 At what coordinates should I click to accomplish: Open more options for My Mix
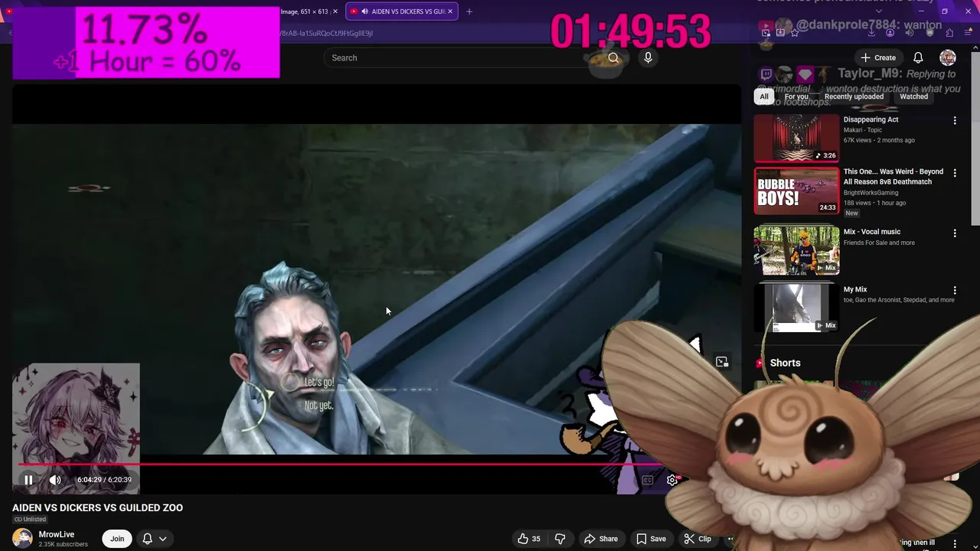[x=955, y=291]
